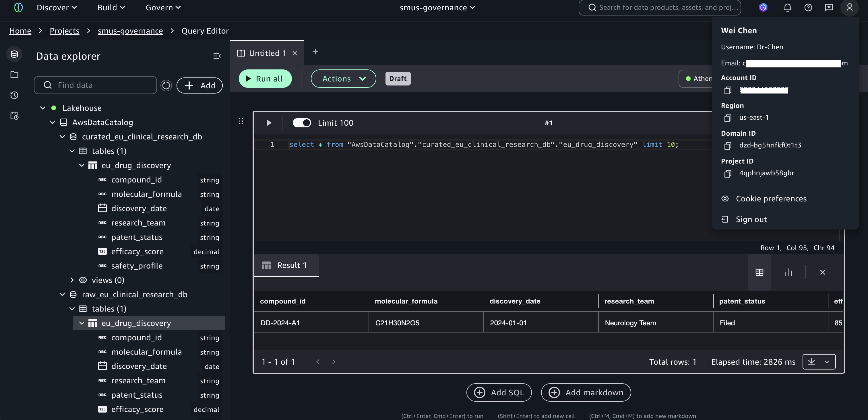Copy the Project ID value
This screenshot has width=868, height=420.
pyautogui.click(x=728, y=174)
